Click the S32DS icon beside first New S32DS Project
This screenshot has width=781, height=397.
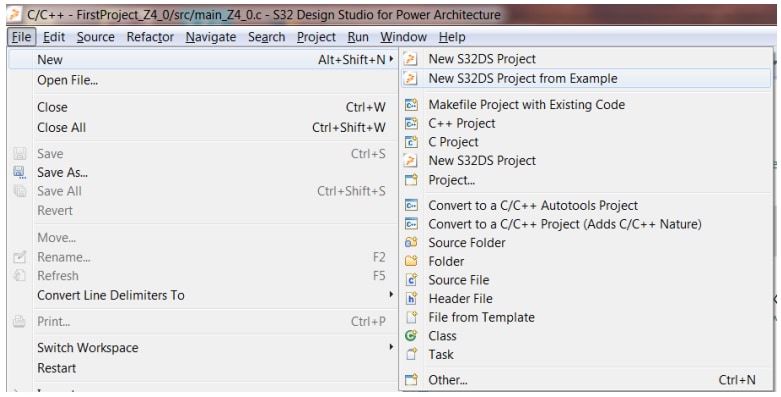410,59
